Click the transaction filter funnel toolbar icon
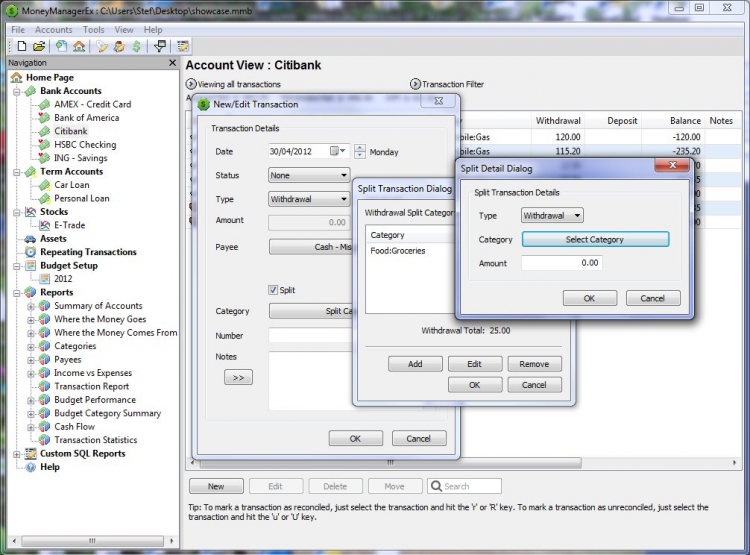 click(x=160, y=46)
